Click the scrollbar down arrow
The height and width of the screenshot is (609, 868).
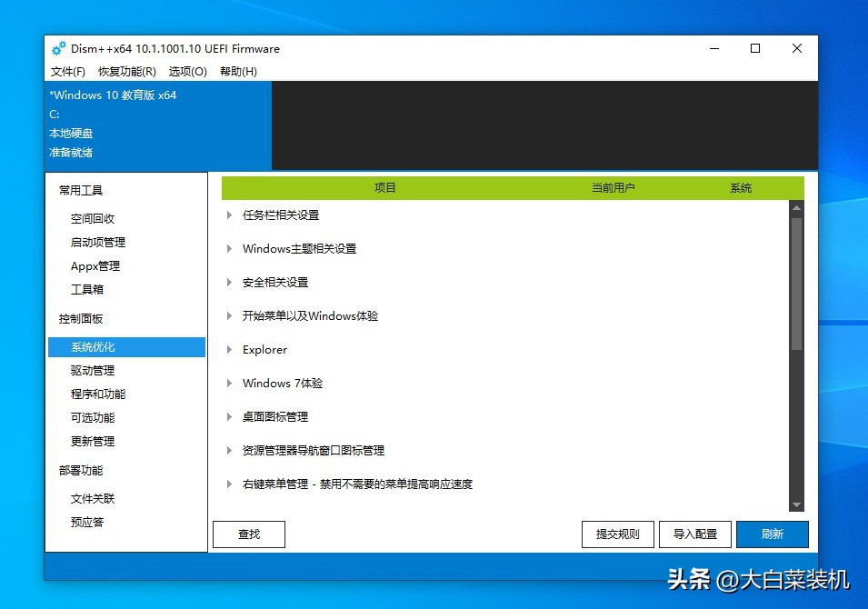click(797, 505)
